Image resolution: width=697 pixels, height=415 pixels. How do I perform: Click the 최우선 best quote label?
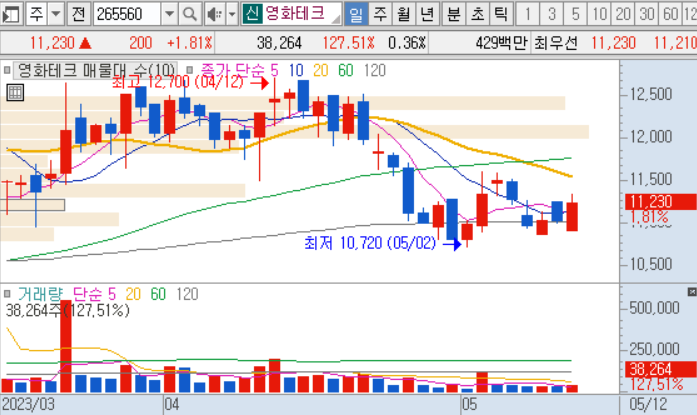pyautogui.click(x=556, y=43)
